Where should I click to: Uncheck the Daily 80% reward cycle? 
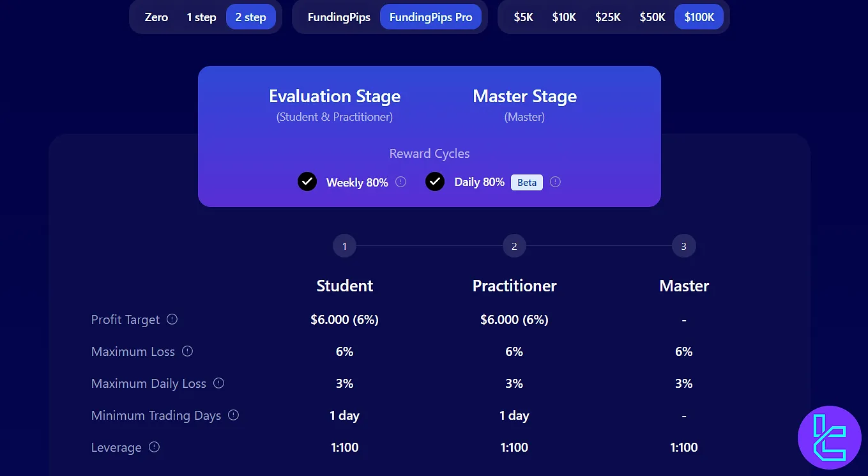435,181
